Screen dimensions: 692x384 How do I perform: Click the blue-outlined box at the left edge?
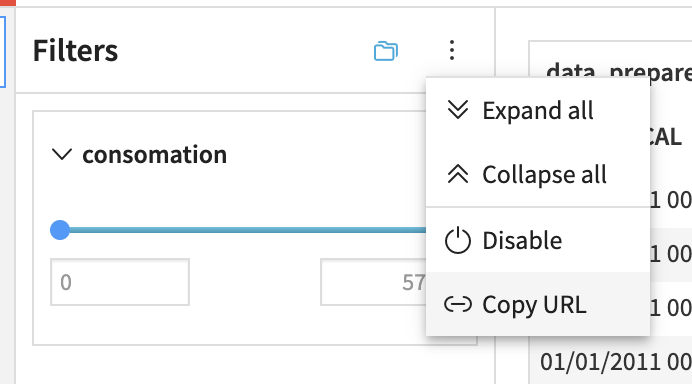[3, 52]
